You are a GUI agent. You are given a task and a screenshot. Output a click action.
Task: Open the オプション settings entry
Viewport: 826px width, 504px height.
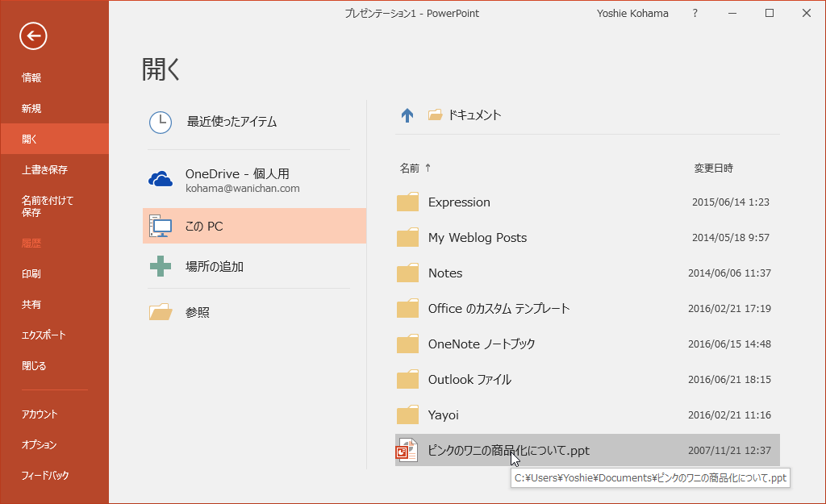point(39,445)
